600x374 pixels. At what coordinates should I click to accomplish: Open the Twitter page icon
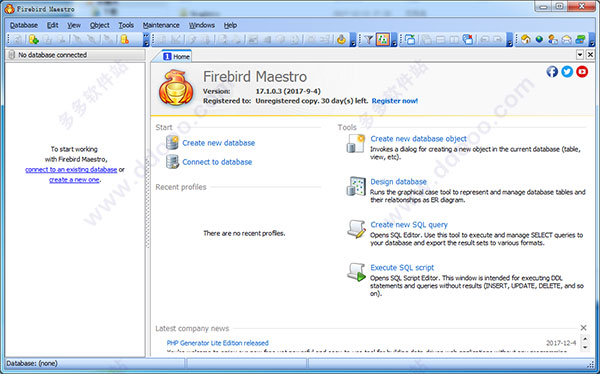click(x=567, y=71)
